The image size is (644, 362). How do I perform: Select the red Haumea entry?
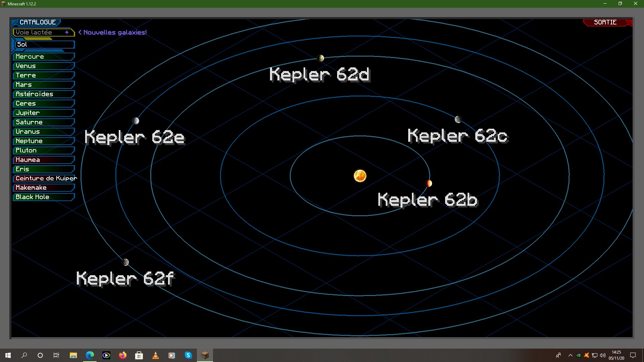point(44,160)
